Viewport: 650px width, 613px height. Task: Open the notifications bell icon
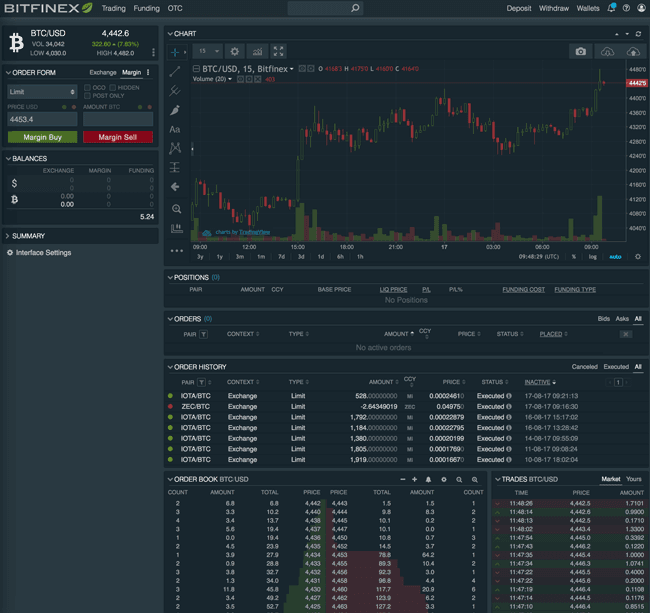pyautogui.click(x=611, y=8)
